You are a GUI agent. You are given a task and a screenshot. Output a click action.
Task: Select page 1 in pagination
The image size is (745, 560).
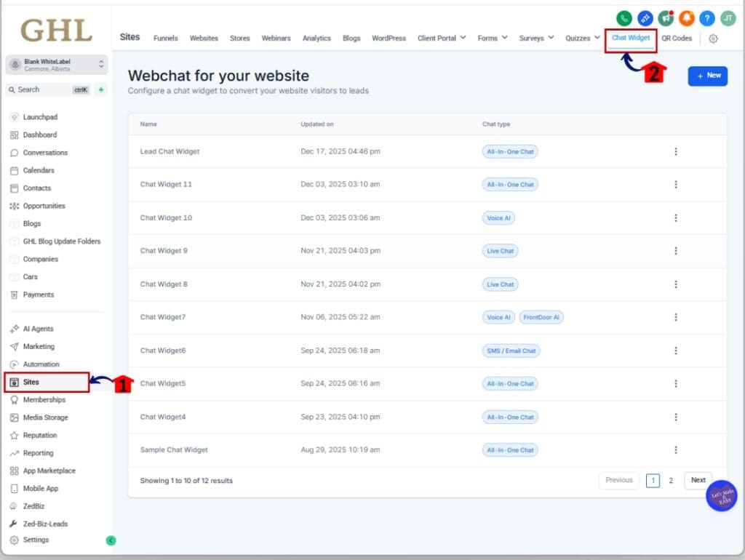(653, 481)
